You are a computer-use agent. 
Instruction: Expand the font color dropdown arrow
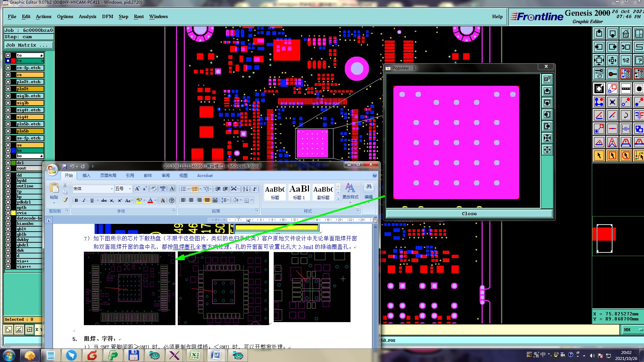pos(156,200)
